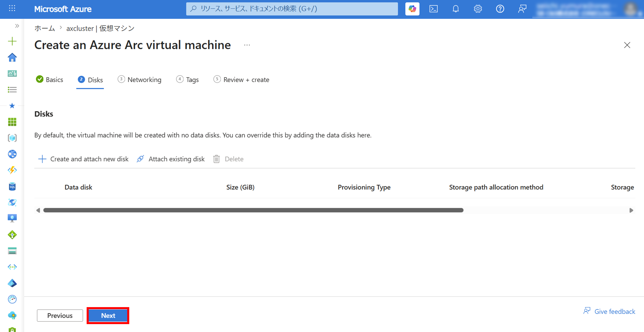Open Virtual machines monitor icon in the sidebar

coord(12,218)
